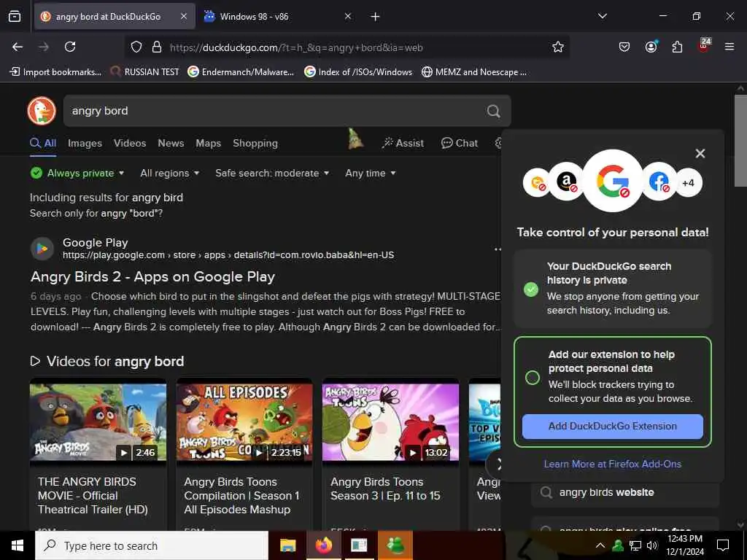Image resolution: width=747 pixels, height=560 pixels.
Task: Click Add DuckDuckGo Extension button
Action: tap(613, 426)
